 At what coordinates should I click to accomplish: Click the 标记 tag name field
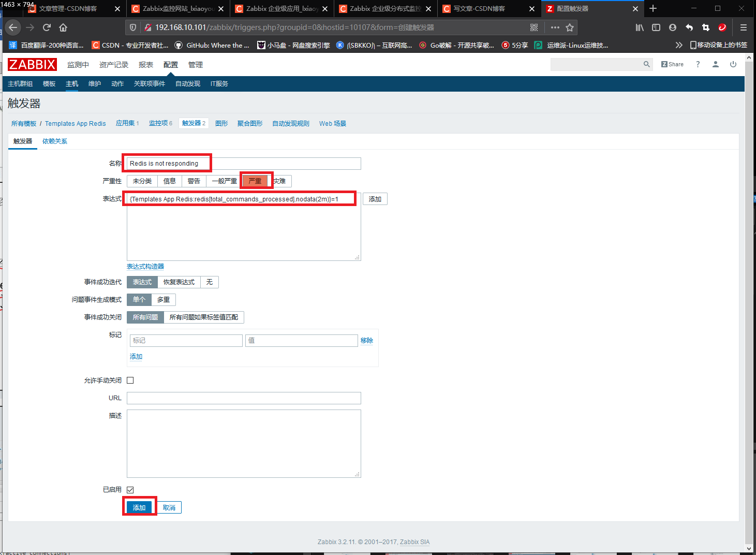tap(186, 341)
